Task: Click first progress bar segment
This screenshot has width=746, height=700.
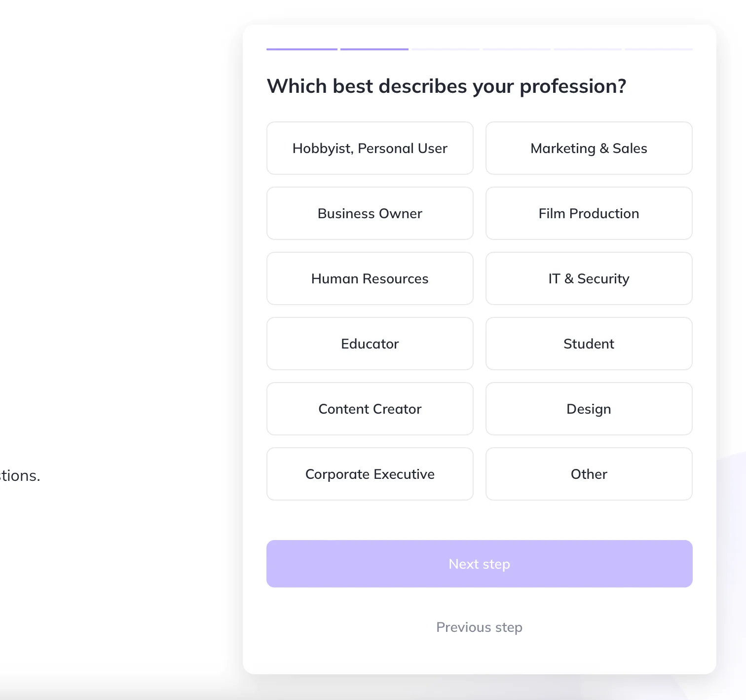Action: click(302, 49)
